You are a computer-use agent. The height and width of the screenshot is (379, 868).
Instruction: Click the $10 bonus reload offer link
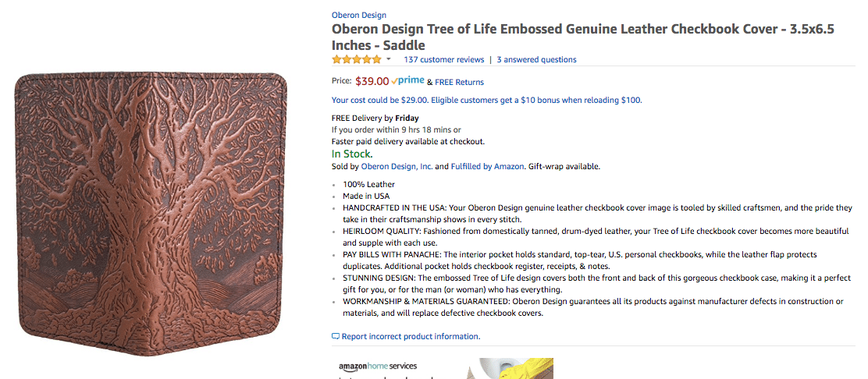[x=486, y=100]
